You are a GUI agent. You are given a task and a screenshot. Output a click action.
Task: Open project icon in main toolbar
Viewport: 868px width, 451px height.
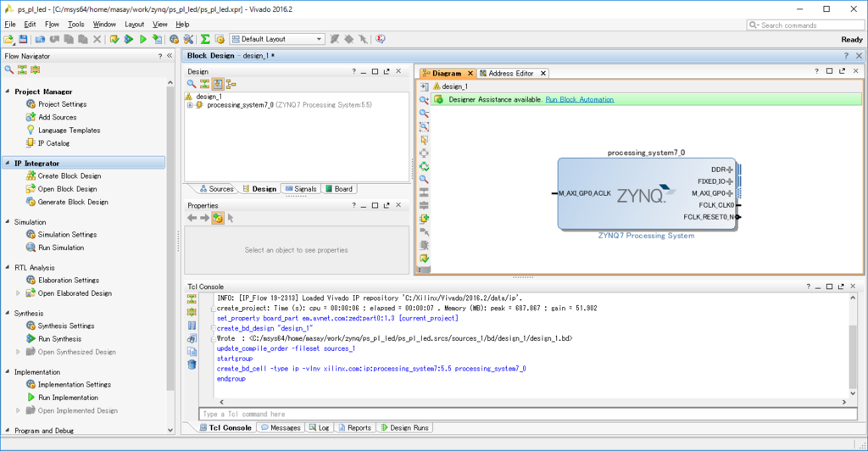pos(8,39)
